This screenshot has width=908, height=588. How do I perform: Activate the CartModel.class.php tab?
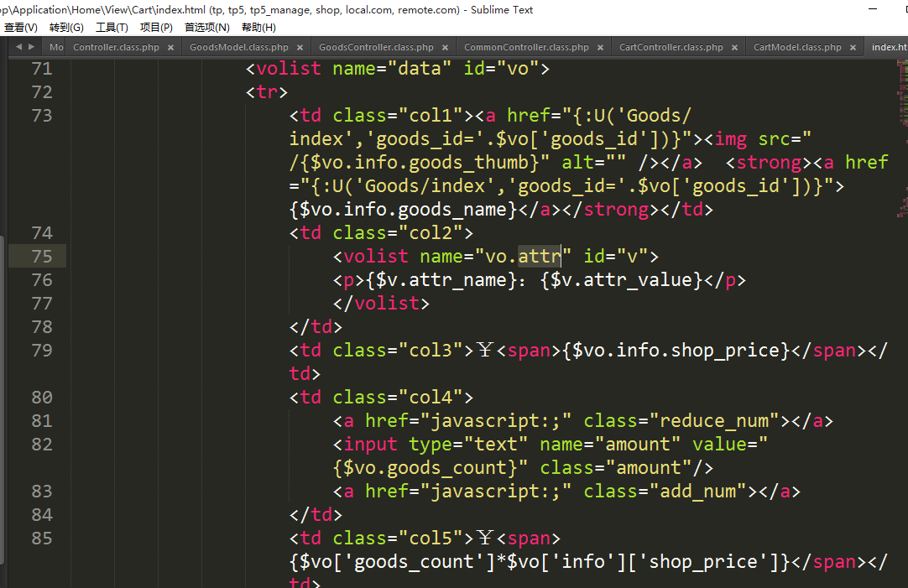[x=797, y=48]
